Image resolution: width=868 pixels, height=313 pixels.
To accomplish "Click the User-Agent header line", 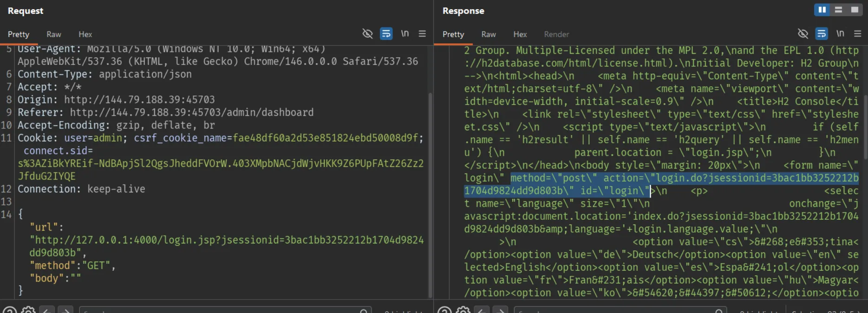I will pyautogui.click(x=171, y=49).
